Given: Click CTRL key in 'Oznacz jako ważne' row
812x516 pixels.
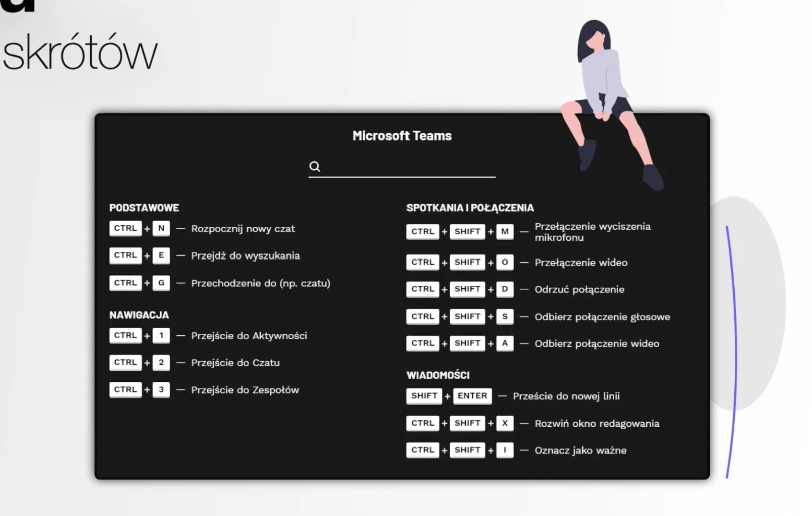Looking at the screenshot, I should point(423,450).
